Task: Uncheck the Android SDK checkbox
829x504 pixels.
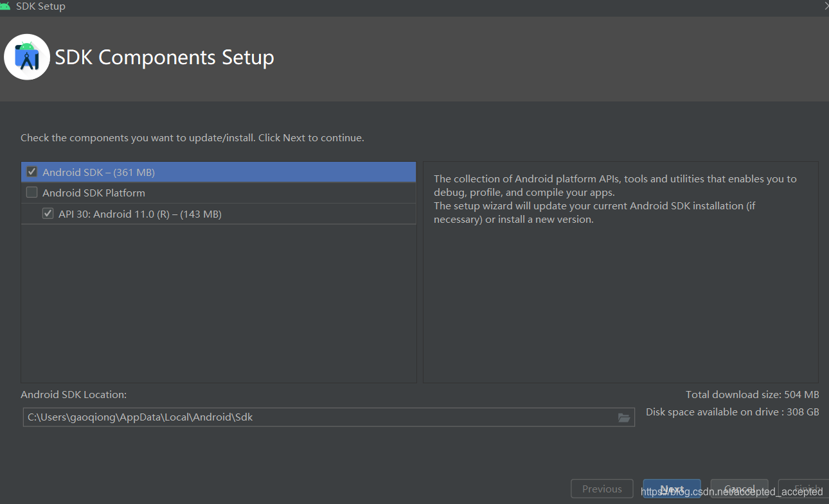Action: 31,171
